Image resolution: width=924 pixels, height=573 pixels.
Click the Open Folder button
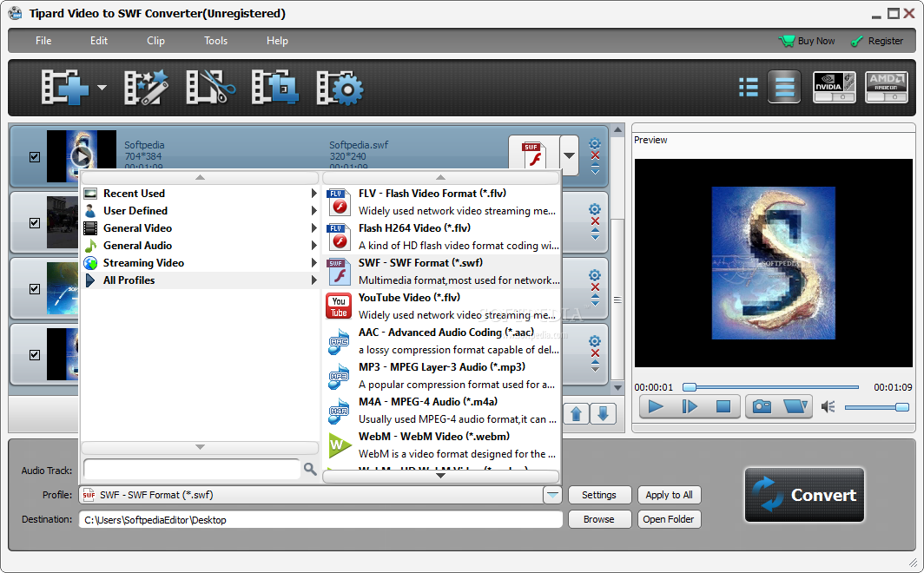click(x=669, y=519)
